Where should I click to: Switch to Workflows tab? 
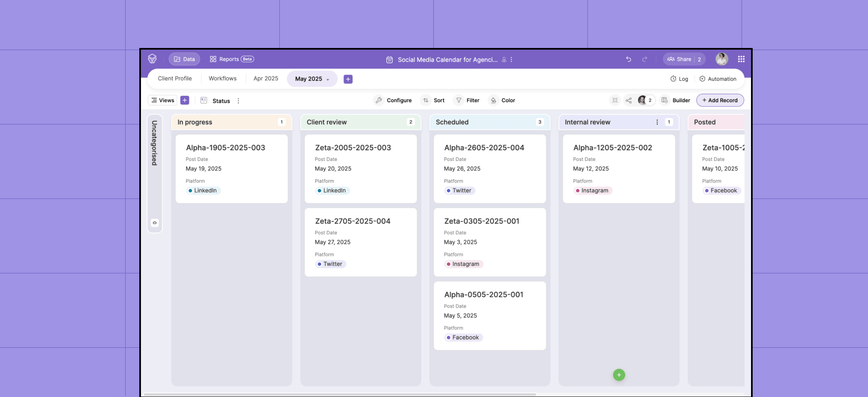click(223, 79)
